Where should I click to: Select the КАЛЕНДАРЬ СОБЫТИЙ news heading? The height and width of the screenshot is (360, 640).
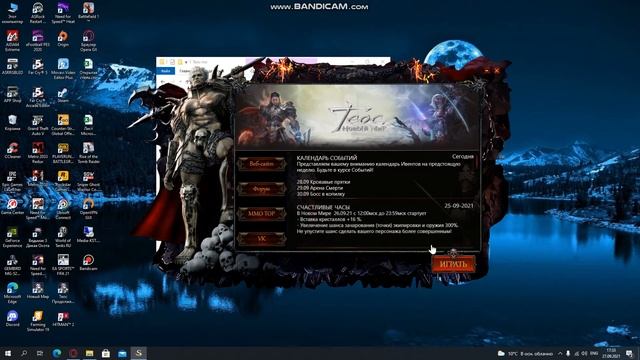327,158
